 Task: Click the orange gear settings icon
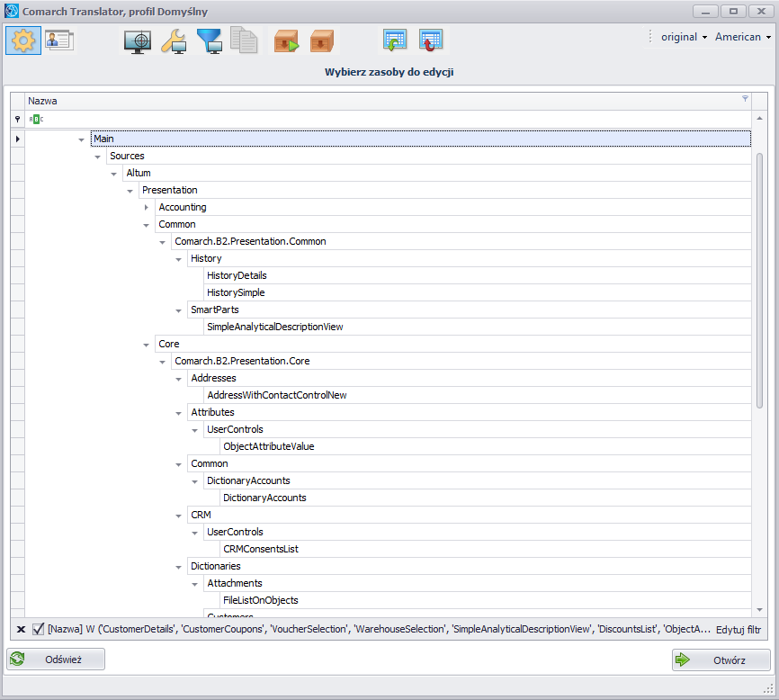(x=23, y=40)
